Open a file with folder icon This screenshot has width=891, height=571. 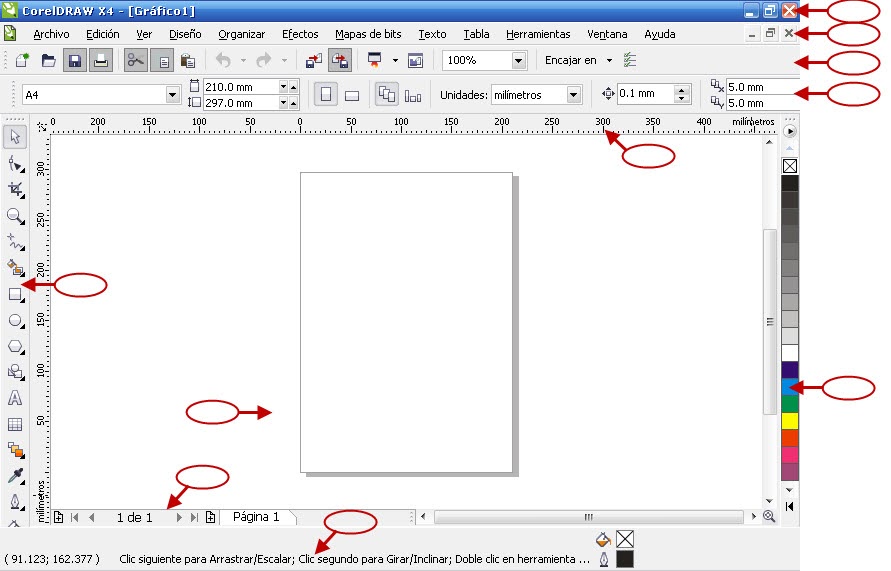click(48, 60)
